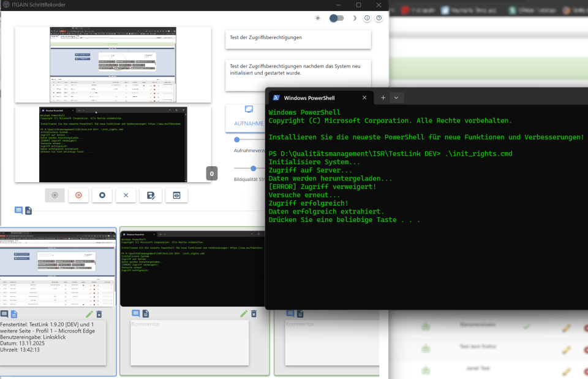
Task: Pause the recording with the red pause button
Action: click(78, 195)
